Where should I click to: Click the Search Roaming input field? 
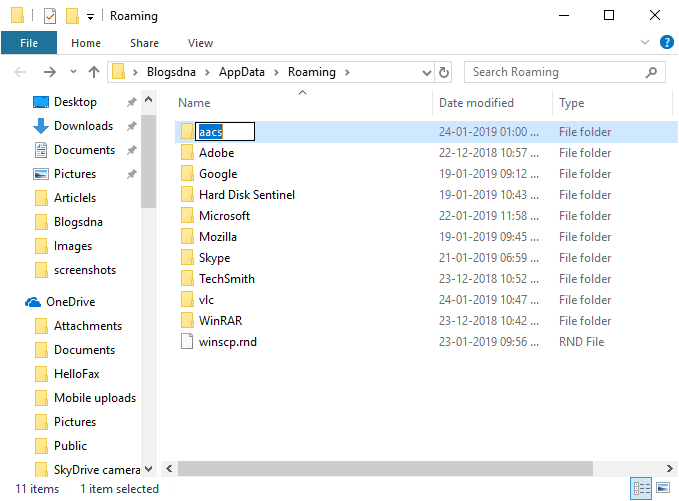coord(553,72)
